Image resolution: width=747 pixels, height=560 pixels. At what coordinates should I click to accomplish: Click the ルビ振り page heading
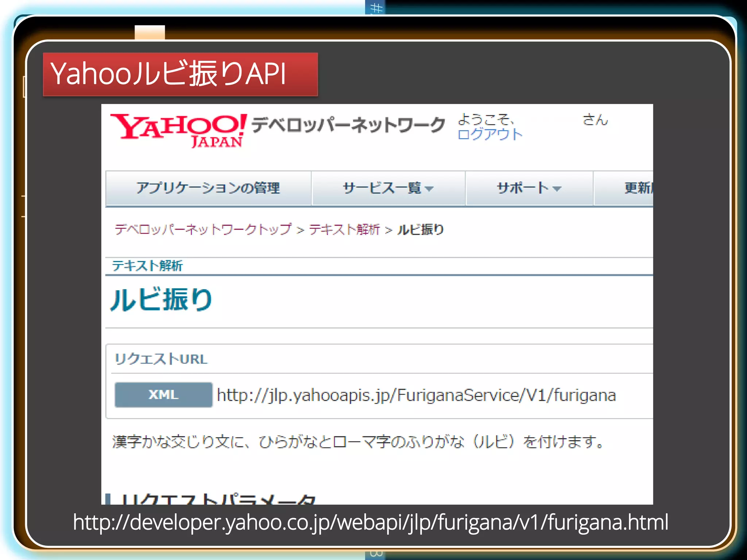161,300
